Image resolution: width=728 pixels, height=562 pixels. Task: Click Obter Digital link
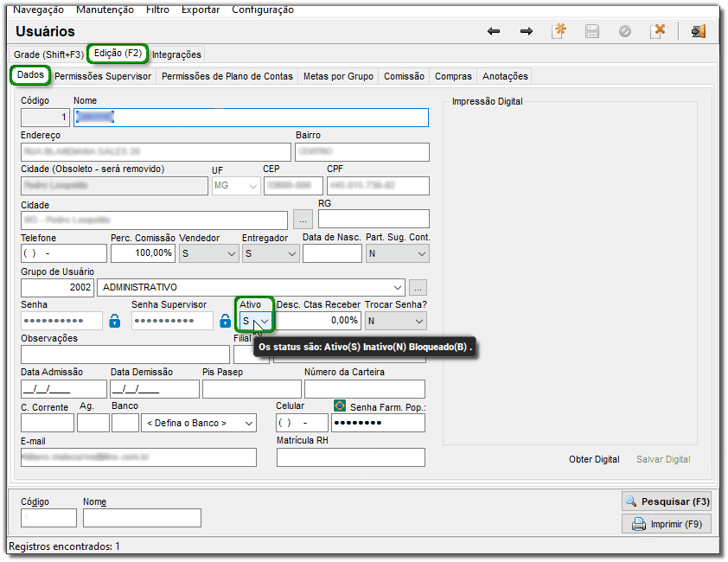(594, 459)
